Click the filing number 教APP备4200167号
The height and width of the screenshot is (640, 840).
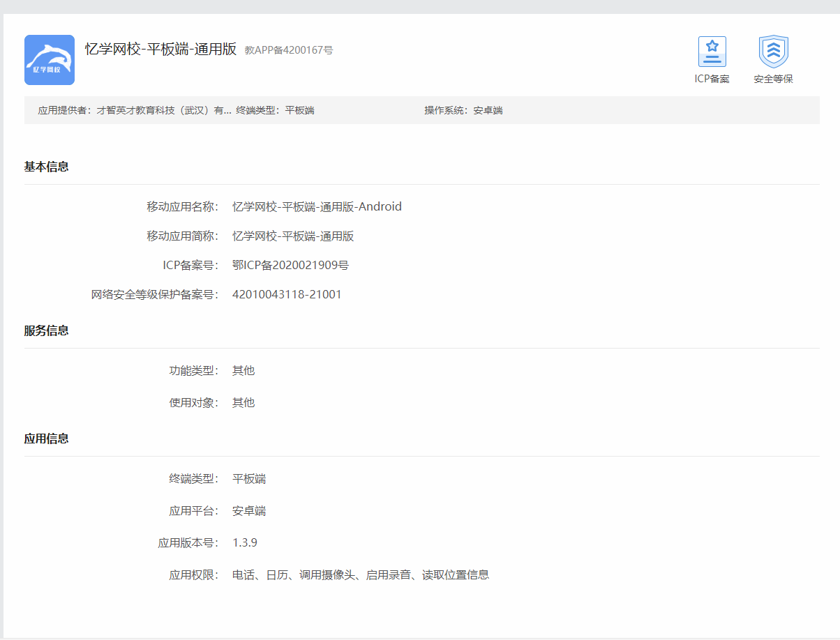(x=289, y=50)
